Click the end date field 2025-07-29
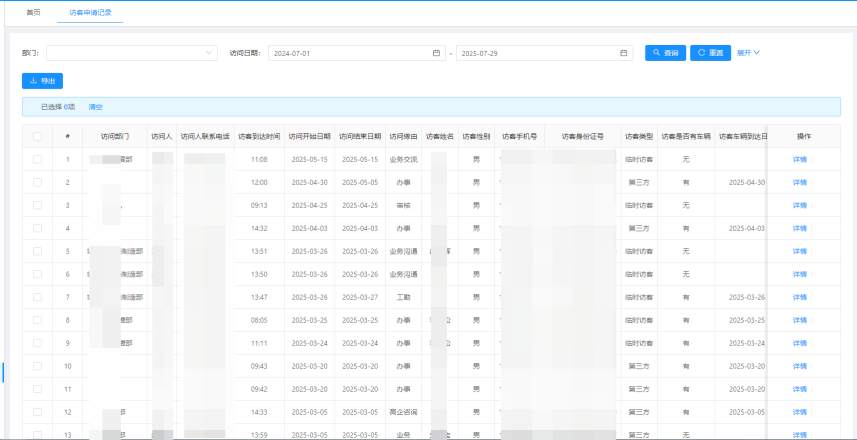 point(544,53)
